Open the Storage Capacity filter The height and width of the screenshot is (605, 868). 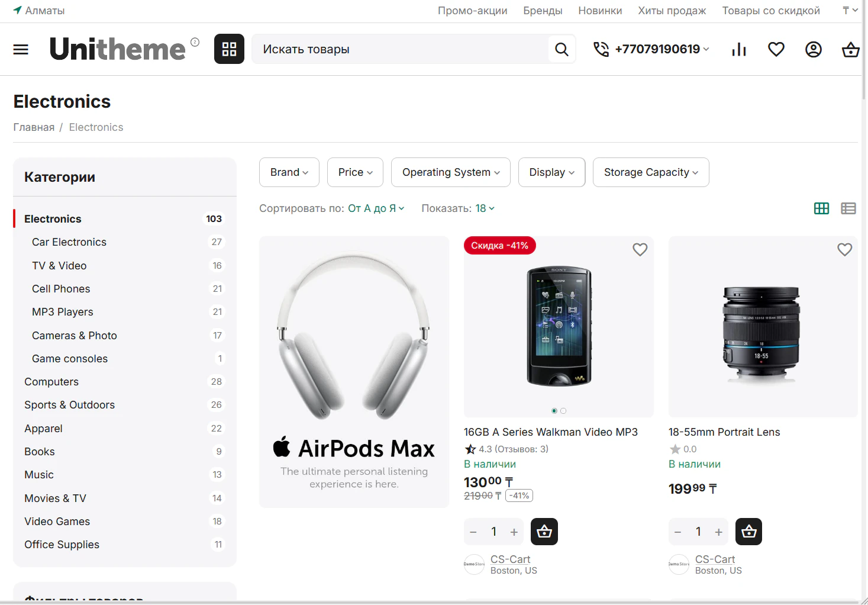tap(651, 172)
